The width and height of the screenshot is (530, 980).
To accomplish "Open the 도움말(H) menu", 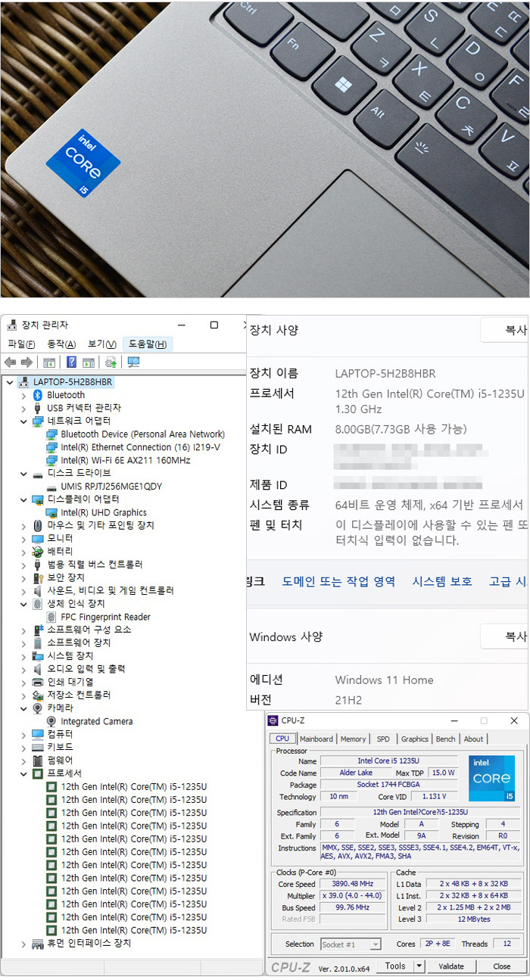I will (148, 344).
